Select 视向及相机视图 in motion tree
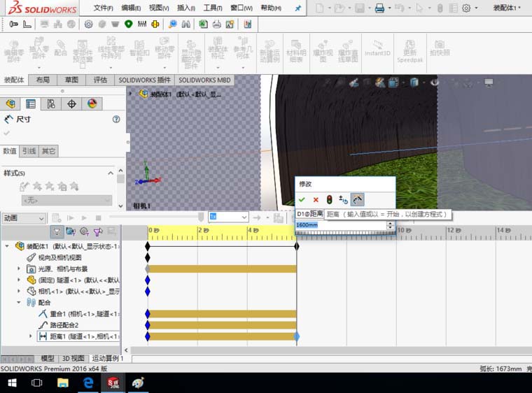Viewport: 532px width, 393px height. coord(59,258)
